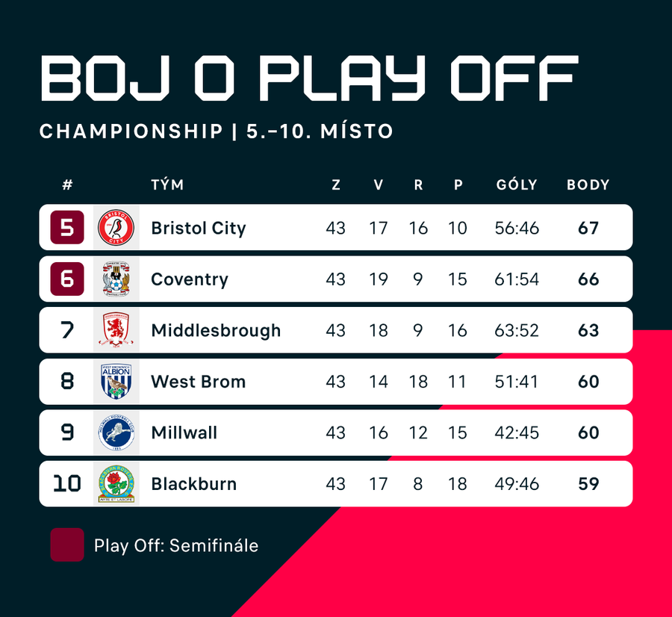Click Millwall's position number 9

[x=67, y=432]
